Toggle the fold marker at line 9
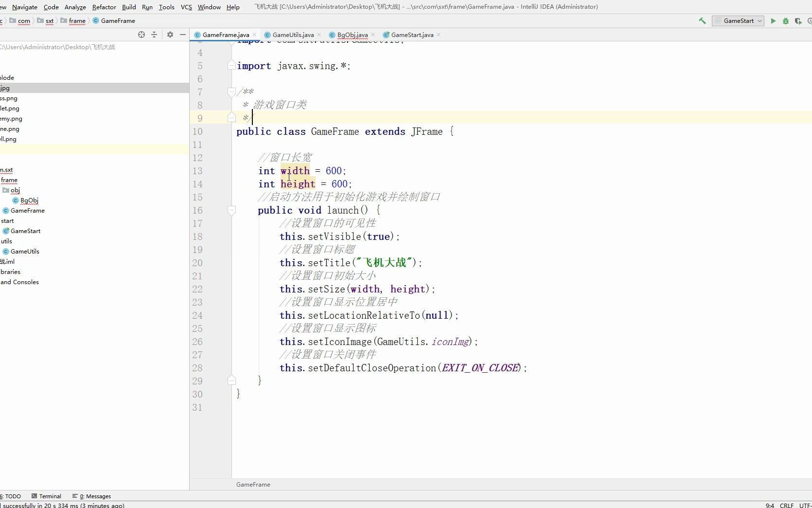The image size is (812, 508). pos(231,118)
